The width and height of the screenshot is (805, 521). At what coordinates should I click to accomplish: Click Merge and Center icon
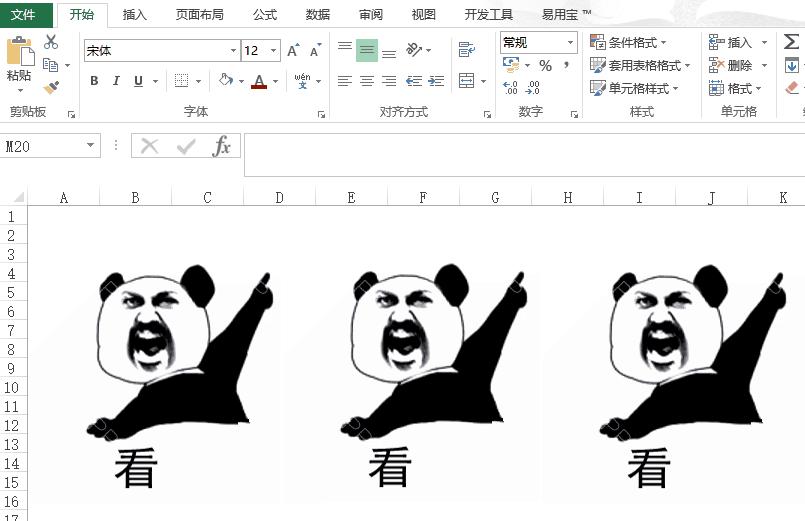tap(466, 81)
